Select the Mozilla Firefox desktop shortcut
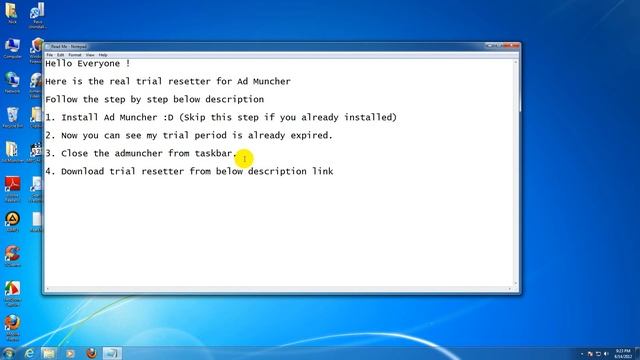Screen dimensions: 640x360 pyautogui.click(x=12, y=327)
